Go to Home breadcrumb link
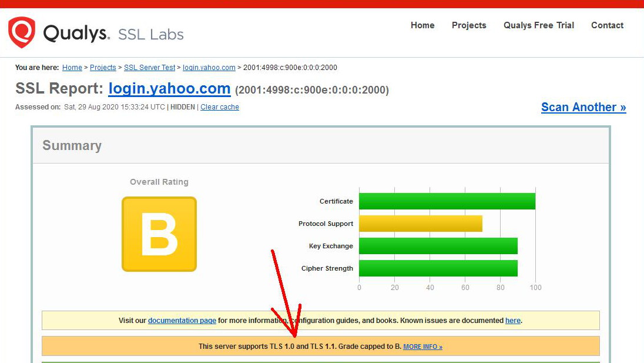This screenshot has height=363, width=644. [x=72, y=68]
